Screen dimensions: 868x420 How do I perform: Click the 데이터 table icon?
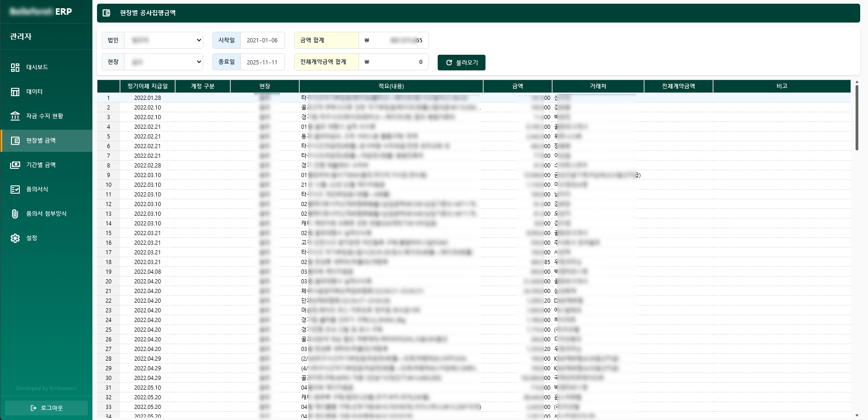(x=15, y=92)
